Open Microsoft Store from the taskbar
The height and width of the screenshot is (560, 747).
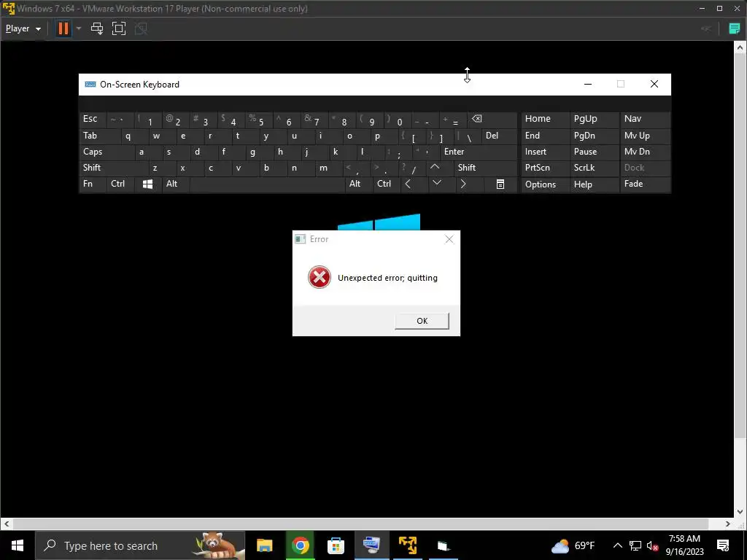336,545
